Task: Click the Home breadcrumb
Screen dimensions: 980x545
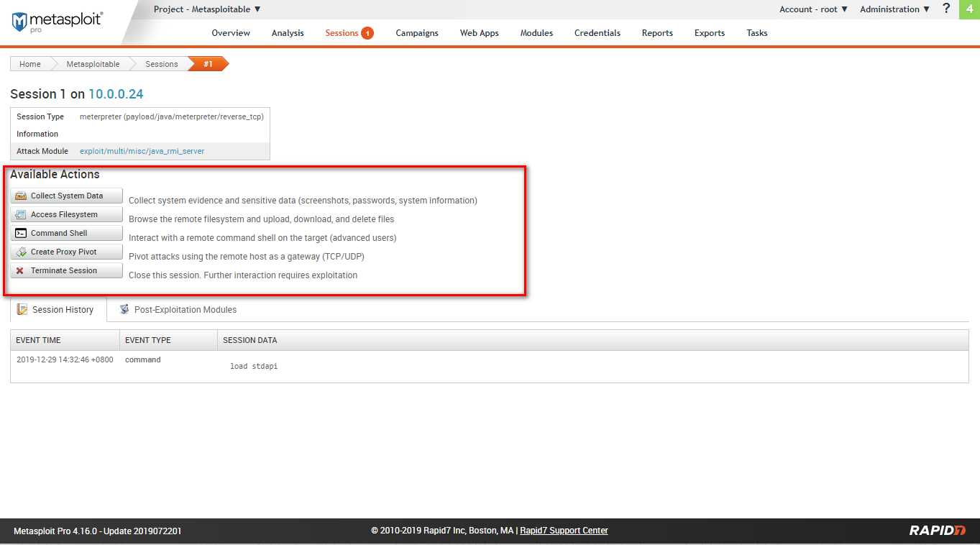Action: 30,64
